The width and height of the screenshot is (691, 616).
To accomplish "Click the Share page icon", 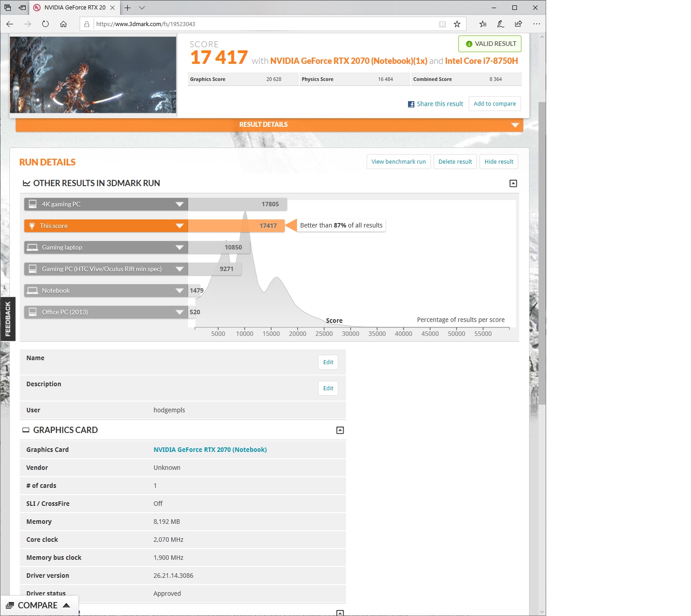I will 518,24.
